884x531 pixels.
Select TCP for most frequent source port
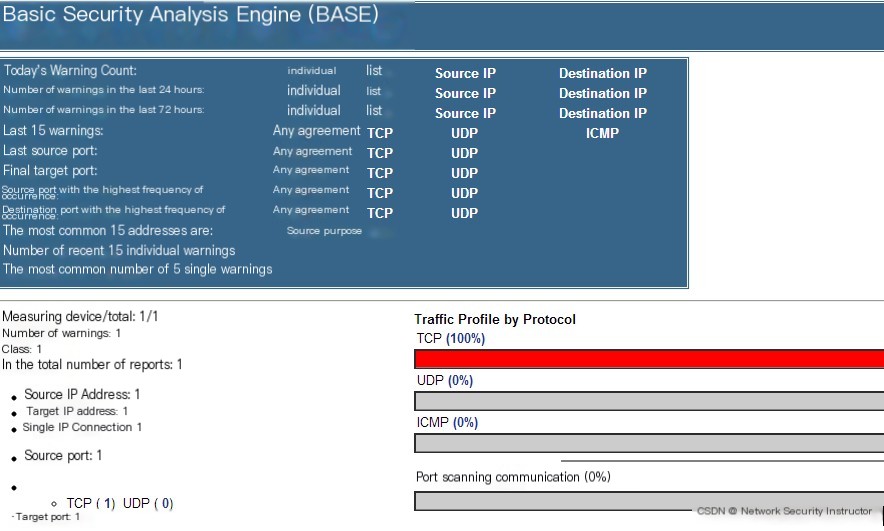pyautogui.click(x=380, y=193)
